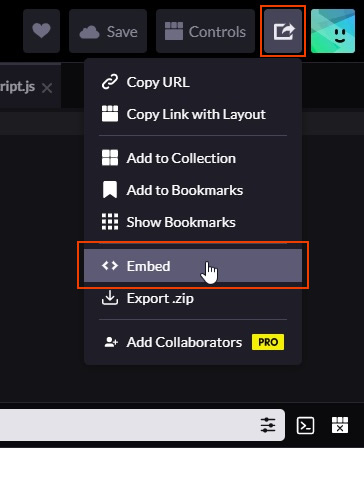Click the yellow PRO badge
This screenshot has width=364, height=487.
(268, 342)
